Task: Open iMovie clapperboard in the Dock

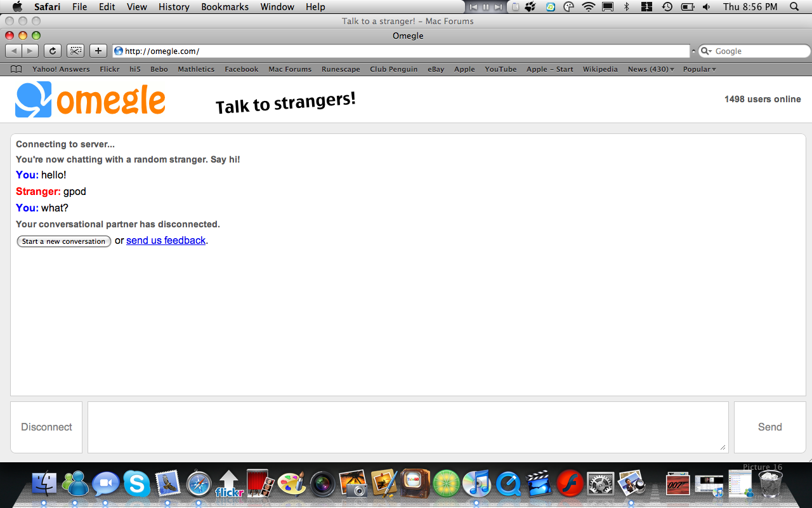Action: pyautogui.click(x=539, y=484)
